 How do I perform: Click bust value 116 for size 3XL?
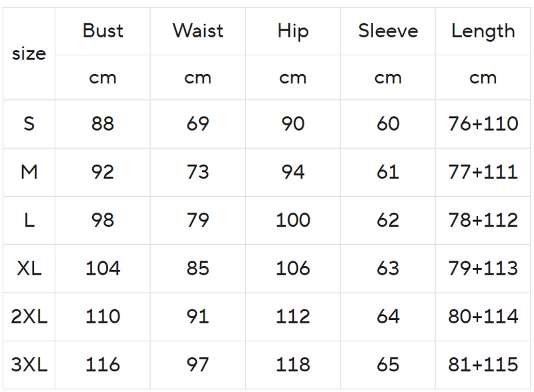tap(103, 365)
